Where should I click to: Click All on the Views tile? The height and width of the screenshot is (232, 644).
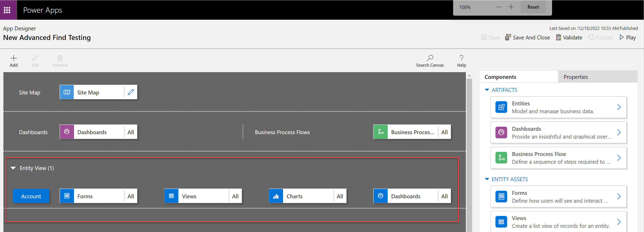235,196
